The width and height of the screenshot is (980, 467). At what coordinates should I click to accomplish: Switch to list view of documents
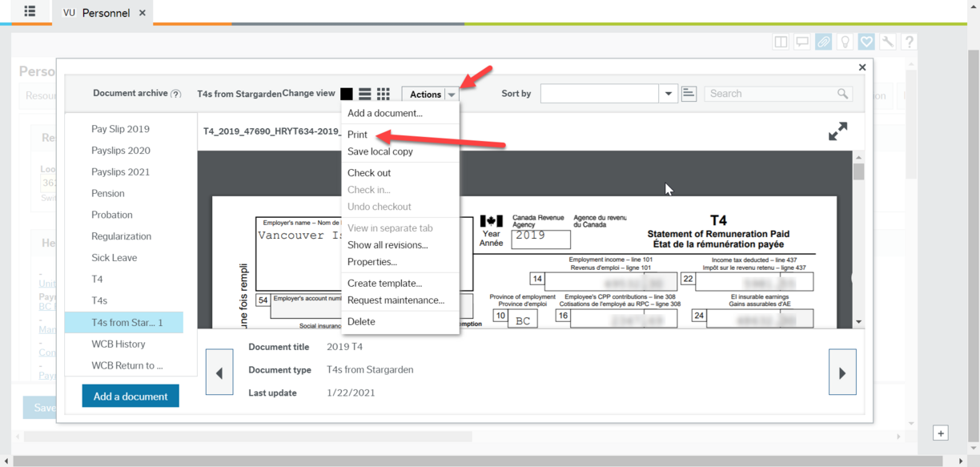364,93
